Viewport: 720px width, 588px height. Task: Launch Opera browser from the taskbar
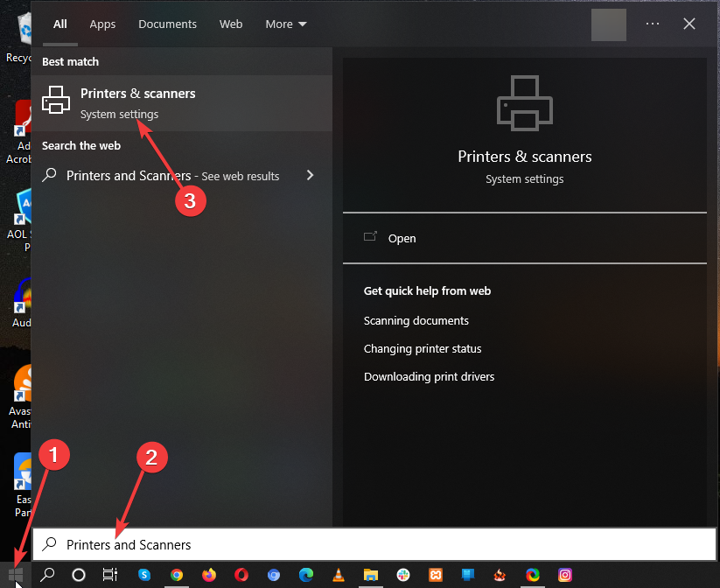[241, 575]
